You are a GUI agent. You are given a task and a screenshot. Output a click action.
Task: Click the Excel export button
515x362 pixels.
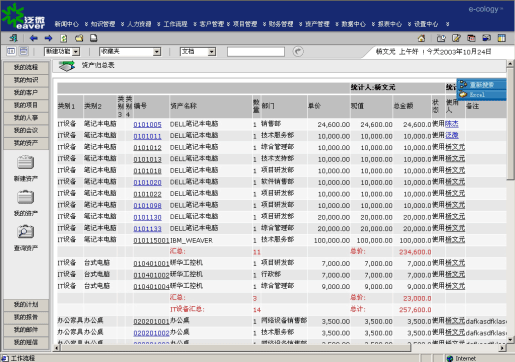(x=481, y=95)
